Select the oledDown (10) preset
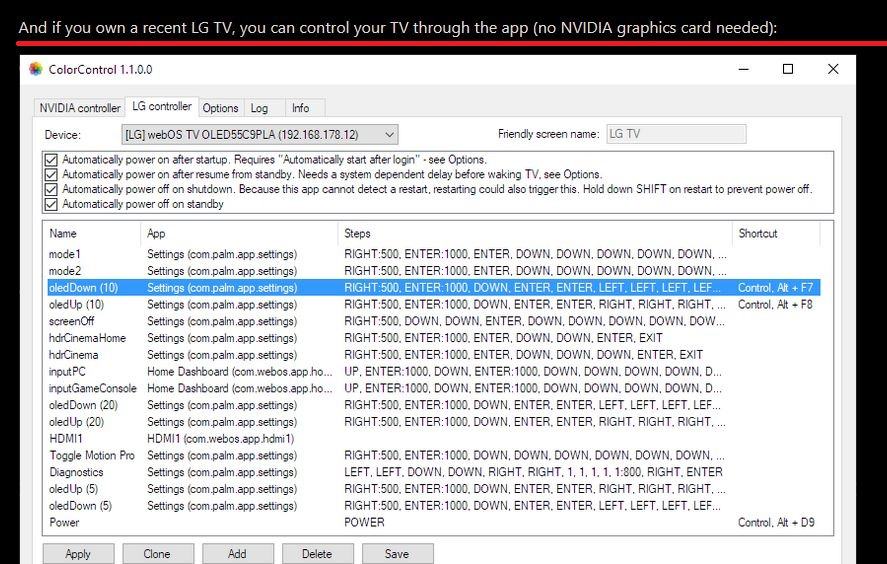Screen dimensions: 887x564 coord(434,287)
